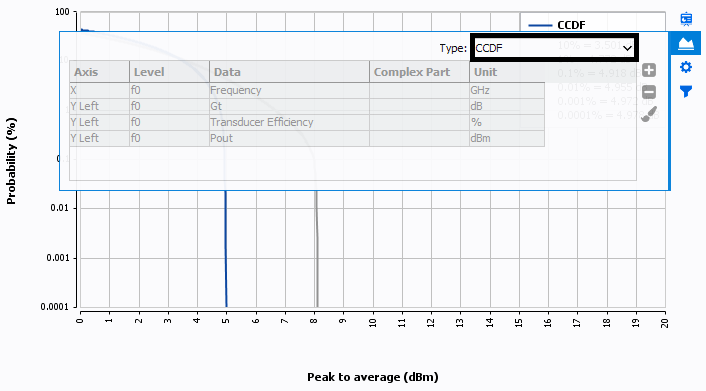
Task: Click the Data column header
Action: pyautogui.click(x=289, y=72)
